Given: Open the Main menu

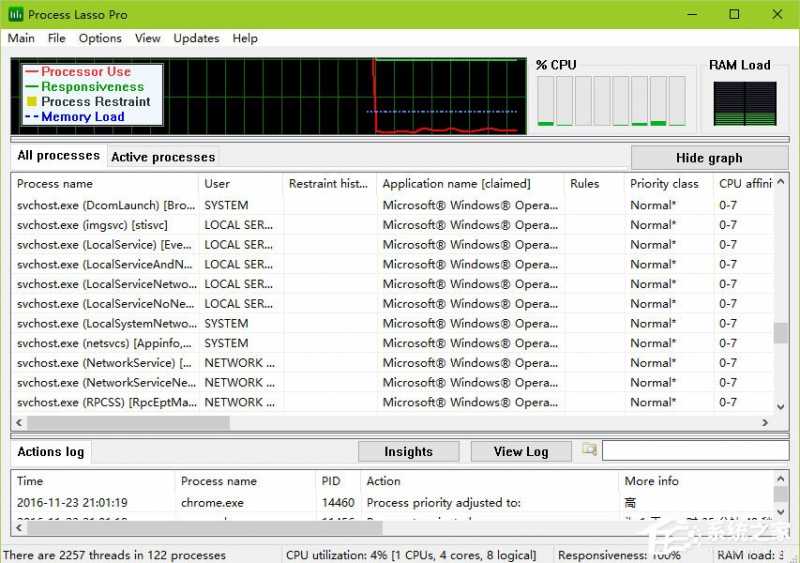Looking at the screenshot, I should (x=21, y=38).
